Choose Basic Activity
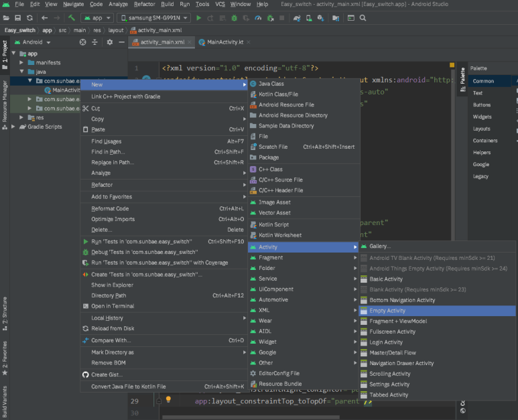Image resolution: width=518 pixels, height=420 pixels. pos(438,279)
